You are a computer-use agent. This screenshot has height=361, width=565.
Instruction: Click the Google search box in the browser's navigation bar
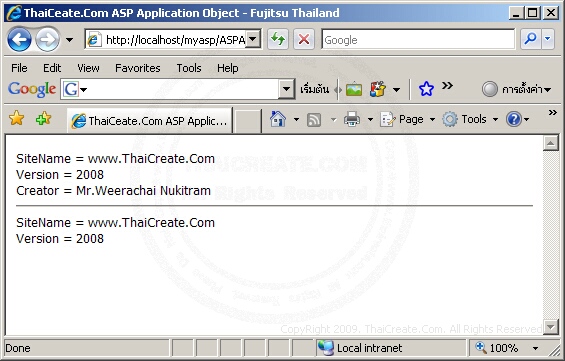[x=418, y=39]
